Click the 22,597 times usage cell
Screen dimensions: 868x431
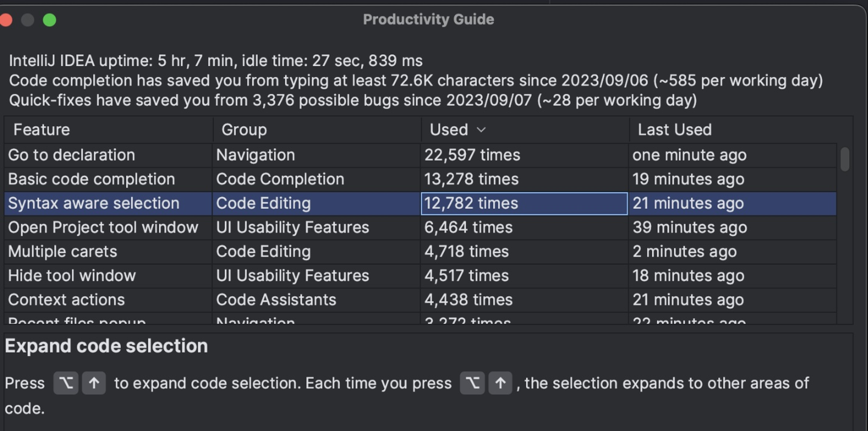472,155
